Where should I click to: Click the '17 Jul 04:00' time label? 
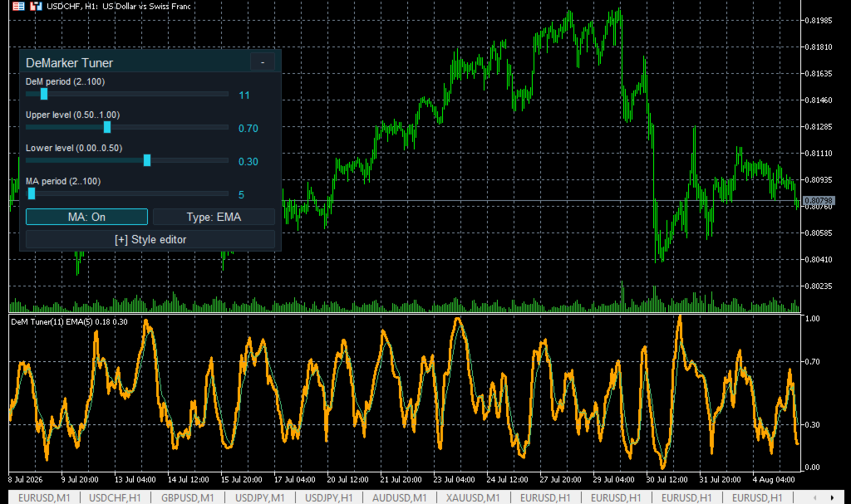[x=295, y=480]
